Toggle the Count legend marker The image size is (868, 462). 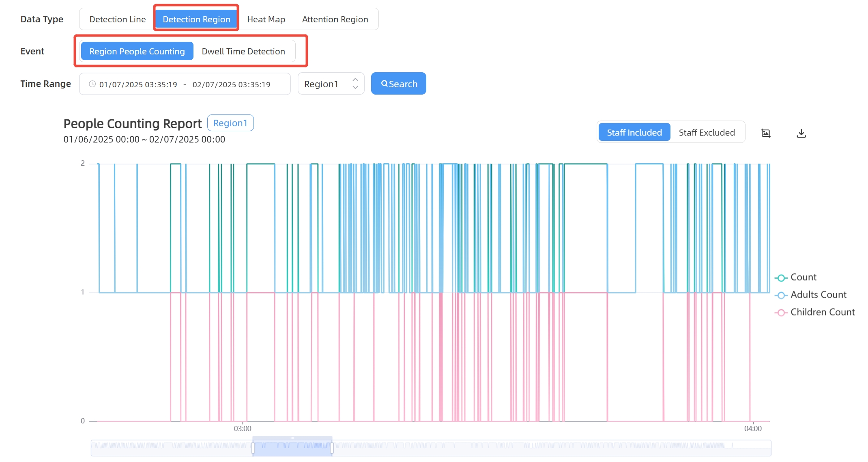pos(781,278)
